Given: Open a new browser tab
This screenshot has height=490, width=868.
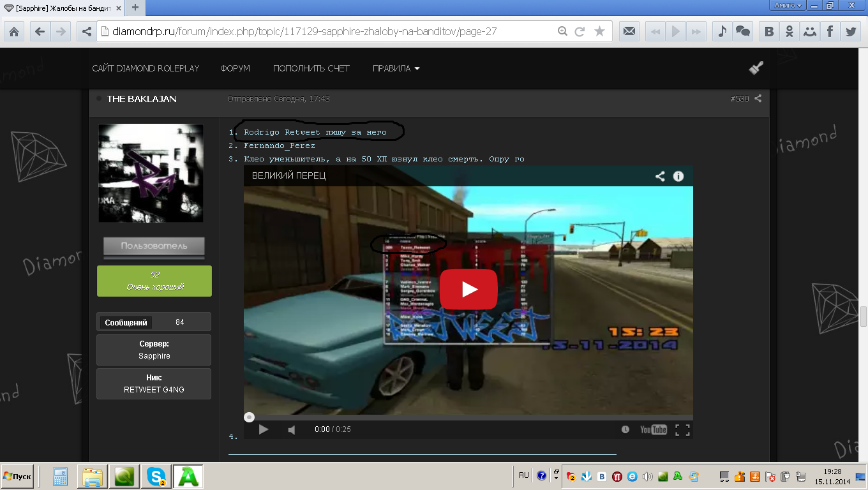Looking at the screenshot, I should tap(135, 7).
